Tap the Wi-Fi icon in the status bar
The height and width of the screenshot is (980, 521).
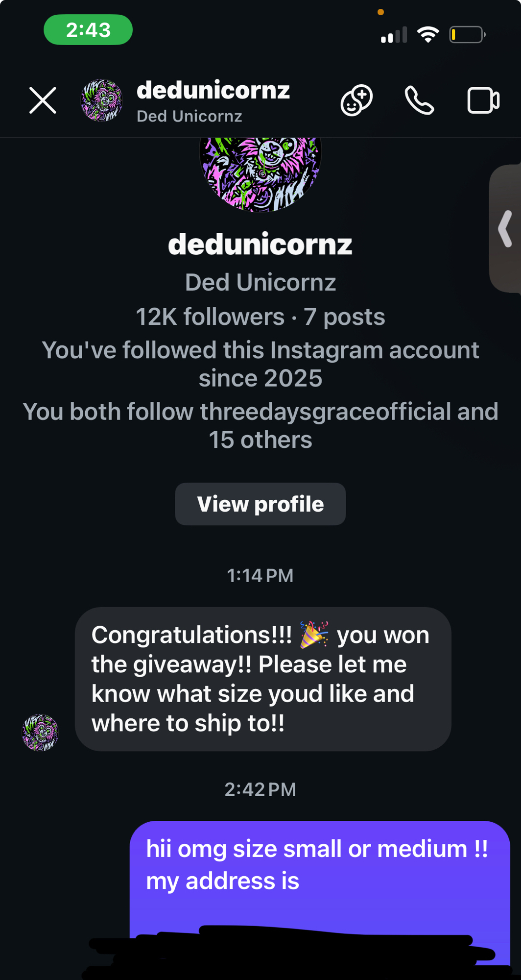click(x=428, y=35)
